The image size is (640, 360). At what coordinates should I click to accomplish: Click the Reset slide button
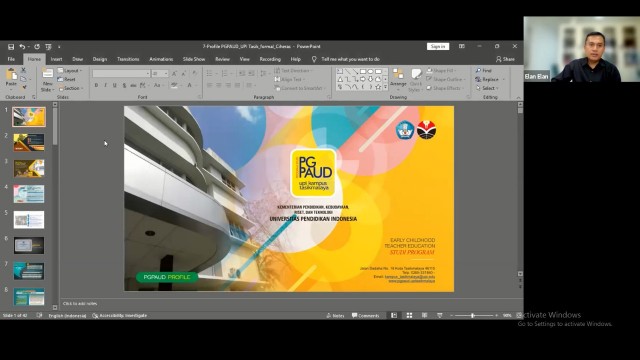[67, 79]
